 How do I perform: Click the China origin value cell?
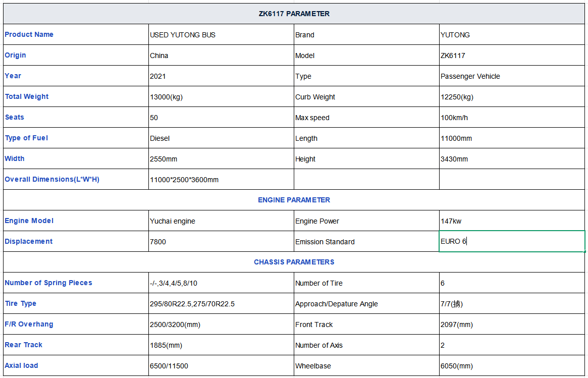coord(221,55)
